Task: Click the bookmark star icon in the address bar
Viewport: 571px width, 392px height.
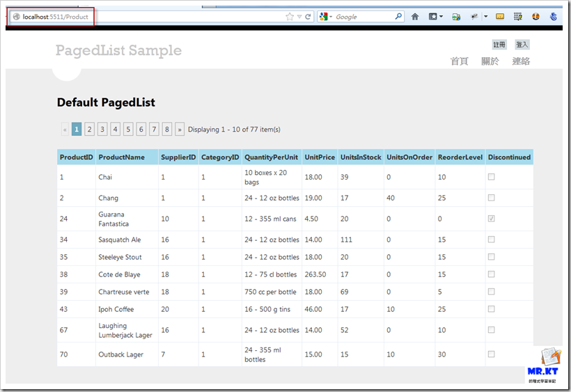Action: (290, 17)
